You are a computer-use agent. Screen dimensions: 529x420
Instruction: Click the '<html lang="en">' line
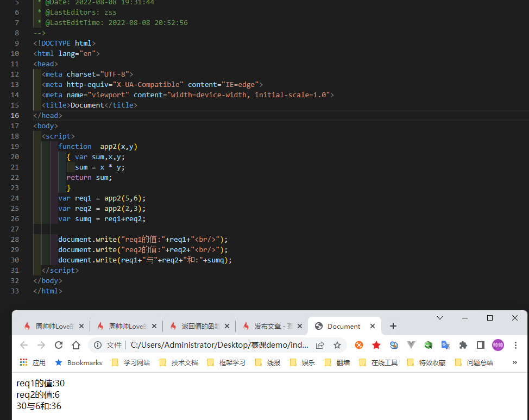click(66, 54)
